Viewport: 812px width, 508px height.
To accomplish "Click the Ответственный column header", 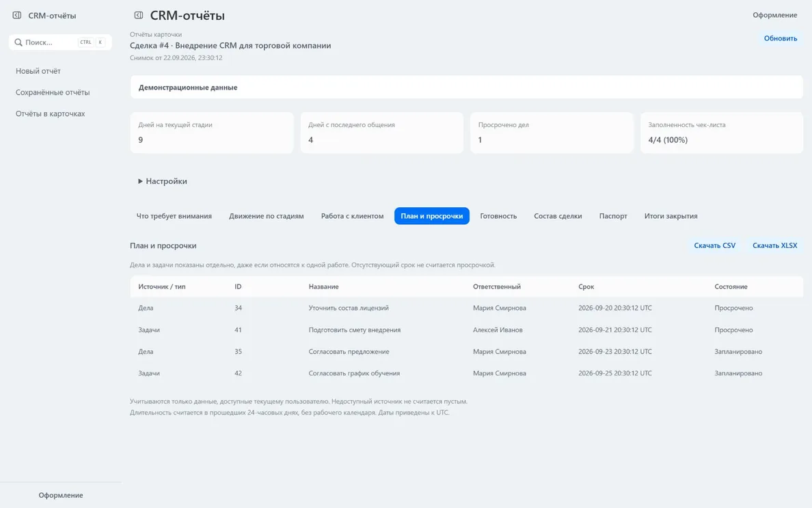I will point(497,286).
